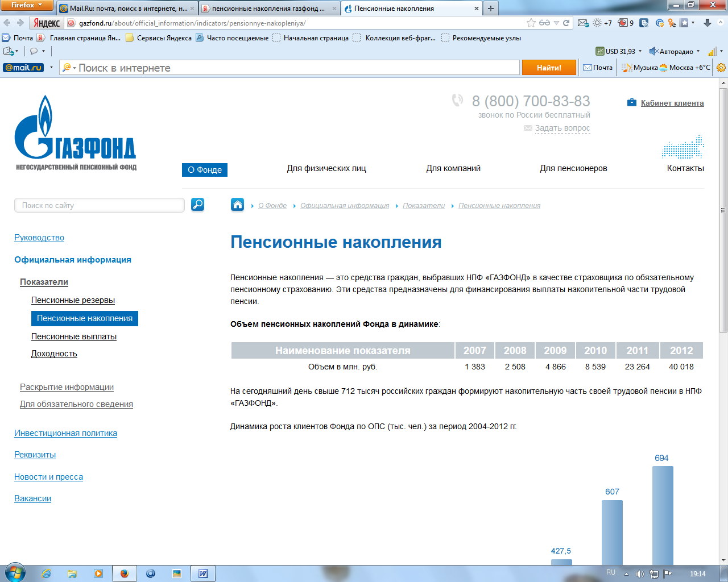Open the @mail.ru logo dropdown arrow
The height and width of the screenshot is (582, 728).
(51, 68)
